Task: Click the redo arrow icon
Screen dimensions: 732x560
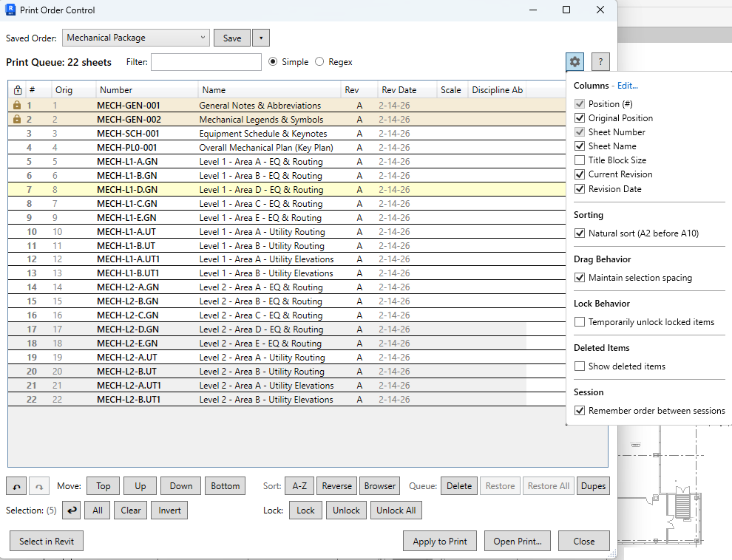Action: point(39,486)
